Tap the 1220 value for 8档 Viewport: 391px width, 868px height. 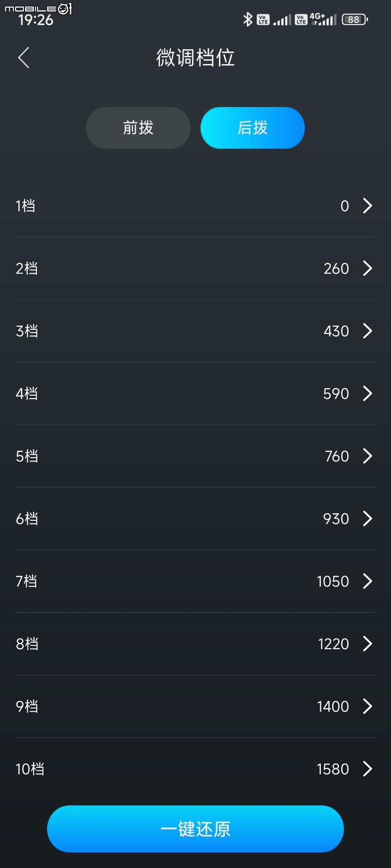pyautogui.click(x=333, y=644)
